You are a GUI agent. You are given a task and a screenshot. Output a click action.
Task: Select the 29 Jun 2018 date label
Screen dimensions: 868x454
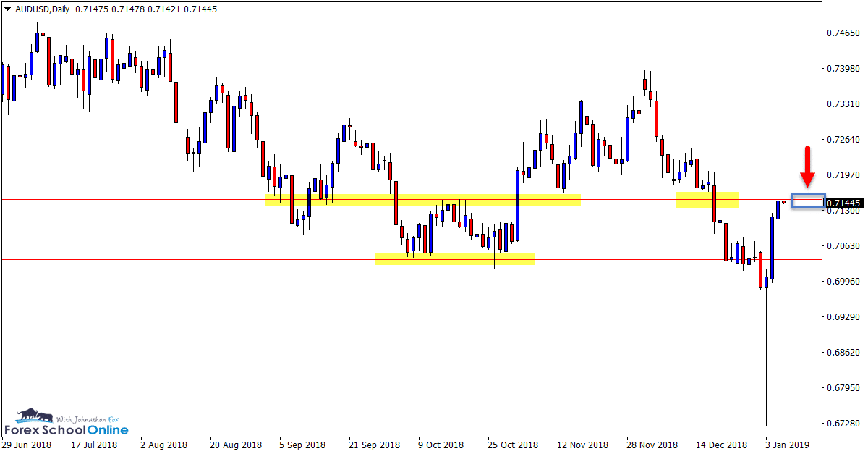tap(29, 445)
